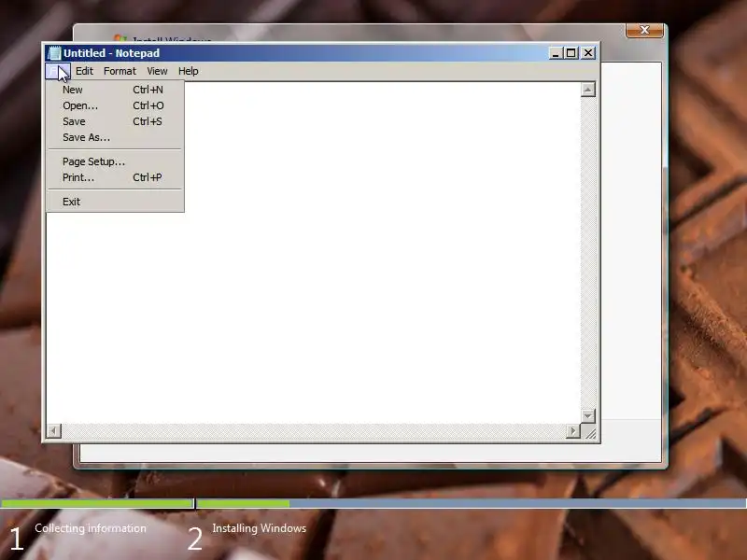
Task: Open Page Setup... dialog entry
Action: pyautogui.click(x=114, y=161)
